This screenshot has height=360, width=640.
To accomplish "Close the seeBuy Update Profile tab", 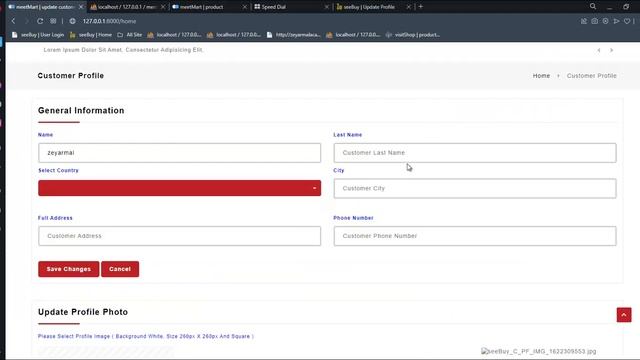I will (408, 7).
